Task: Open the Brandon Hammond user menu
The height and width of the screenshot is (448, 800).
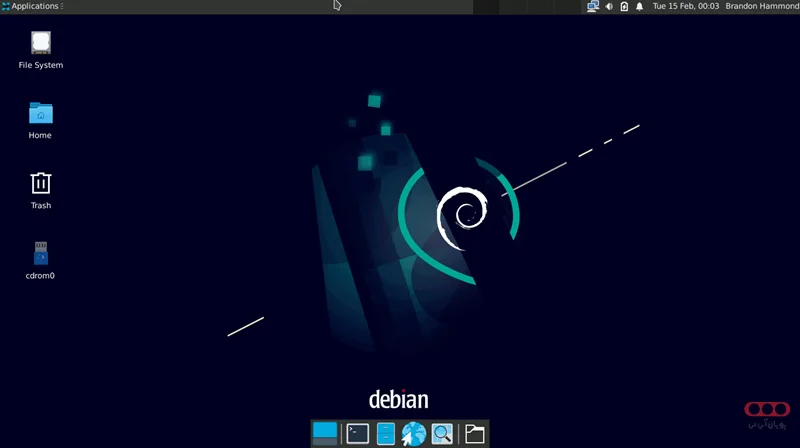Action: 762,6
